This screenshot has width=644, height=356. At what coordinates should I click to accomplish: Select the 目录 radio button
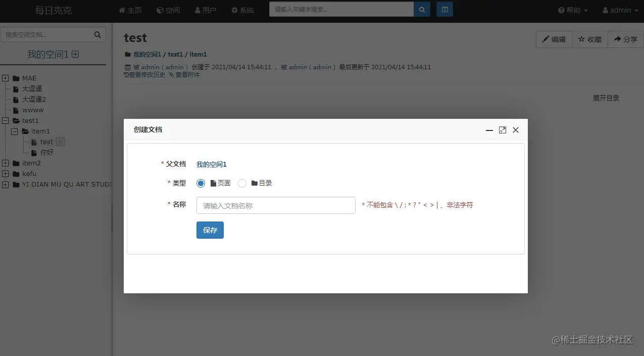tap(242, 184)
